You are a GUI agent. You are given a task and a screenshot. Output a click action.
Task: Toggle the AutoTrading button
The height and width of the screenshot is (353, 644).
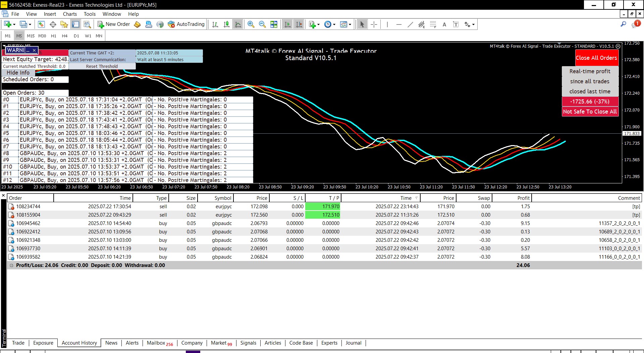pyautogui.click(x=186, y=24)
